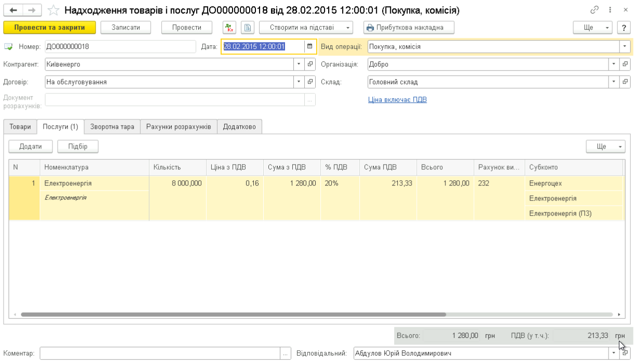Open Контрагент Київенерго details icon

coord(310,64)
